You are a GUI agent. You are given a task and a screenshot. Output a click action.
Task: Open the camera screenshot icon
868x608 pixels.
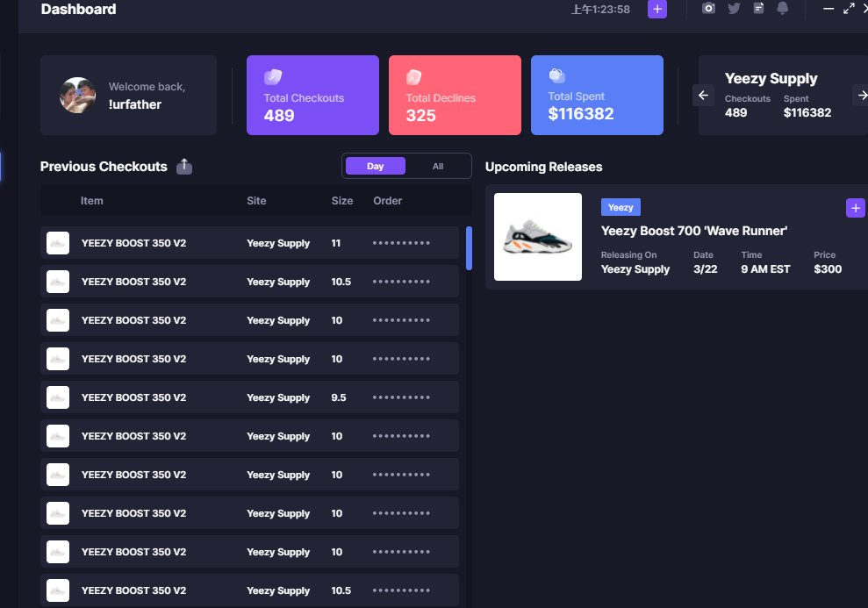pos(708,8)
